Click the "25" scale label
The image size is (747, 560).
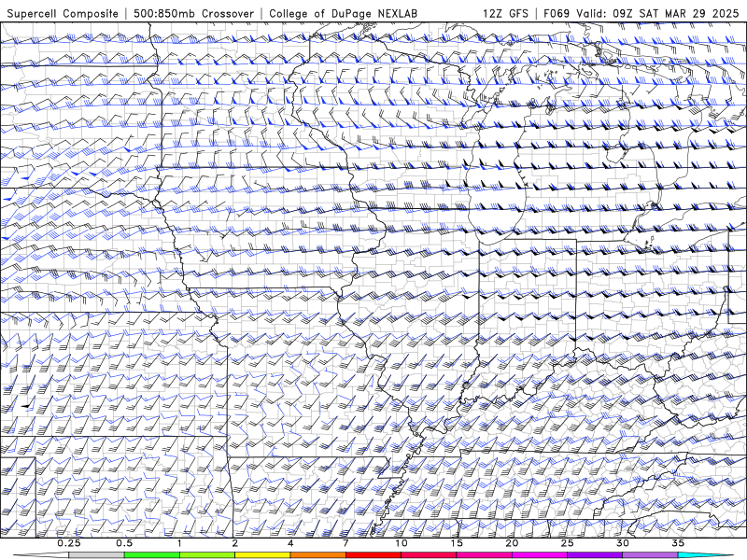coord(567,543)
